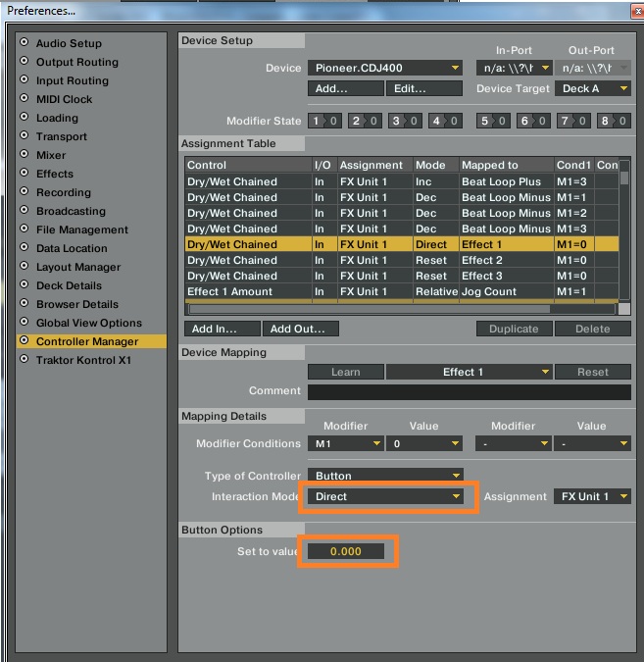Click the Add In... button
644x662 pixels.
pos(222,329)
